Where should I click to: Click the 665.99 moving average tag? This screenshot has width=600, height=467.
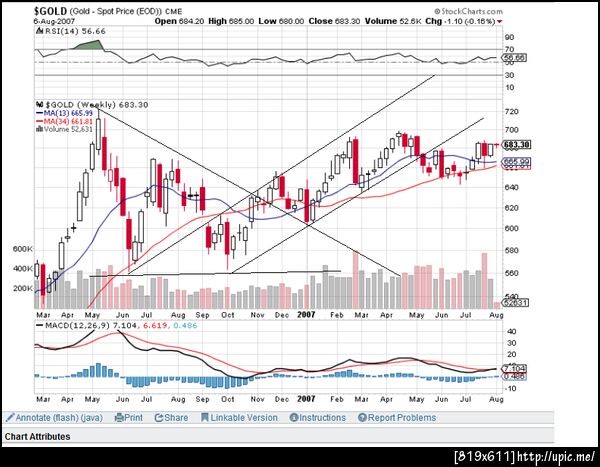pos(517,162)
